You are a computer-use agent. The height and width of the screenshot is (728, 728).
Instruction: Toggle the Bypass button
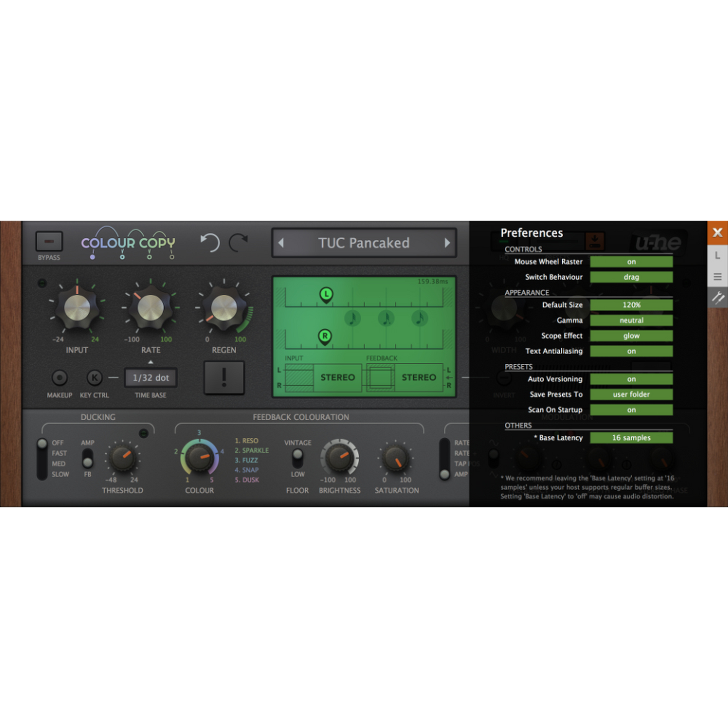[49, 242]
